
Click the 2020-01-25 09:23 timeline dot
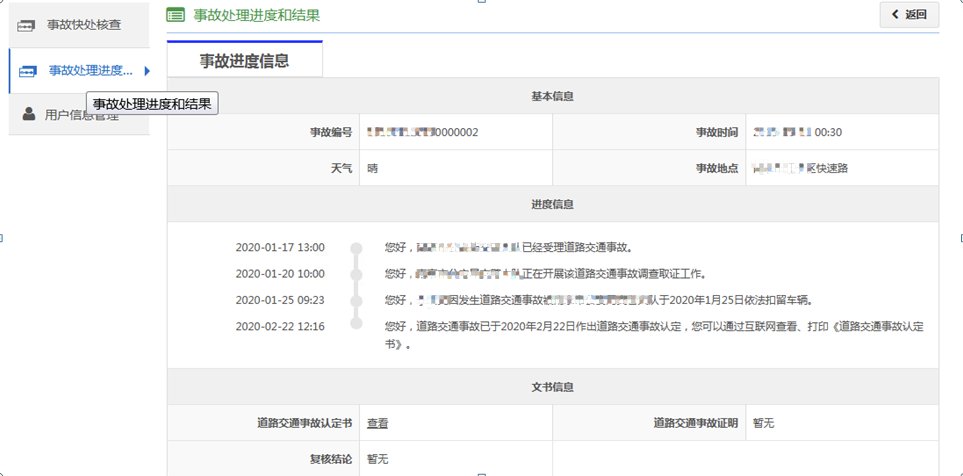click(x=355, y=299)
